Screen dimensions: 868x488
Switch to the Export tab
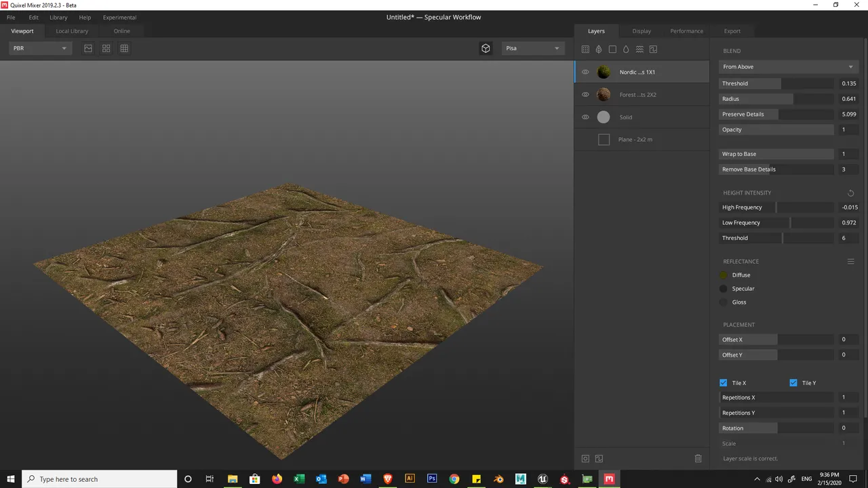pos(732,31)
